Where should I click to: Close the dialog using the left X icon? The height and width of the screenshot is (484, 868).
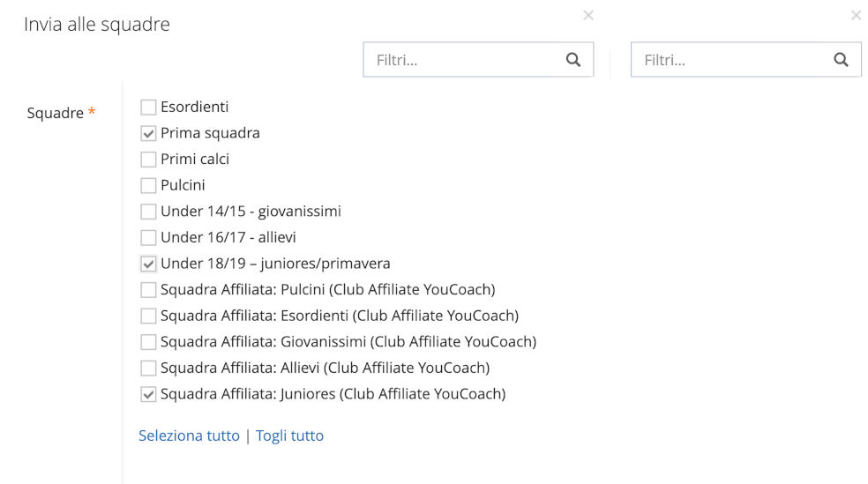click(588, 15)
